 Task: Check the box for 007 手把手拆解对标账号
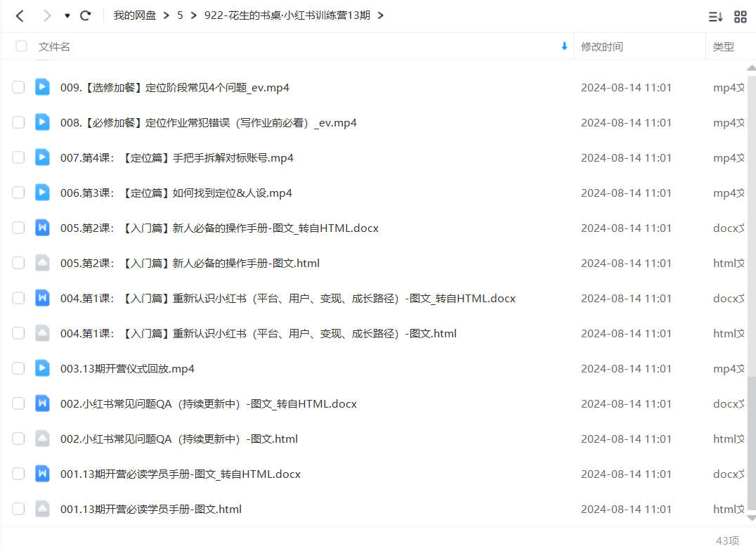(18, 157)
